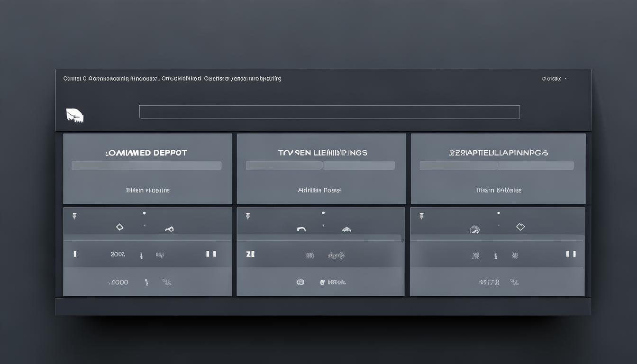Click the progress bar under Szaptellapings
Viewport: 637px width, 364px height.
pyautogui.click(x=496, y=165)
